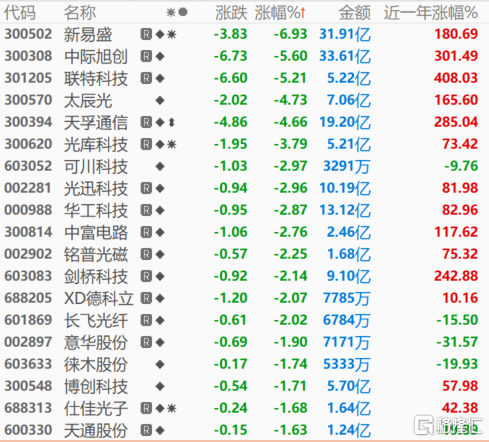Sort by 近一年涨幅% column header
Viewport: 489px width, 442px height.
(431, 13)
